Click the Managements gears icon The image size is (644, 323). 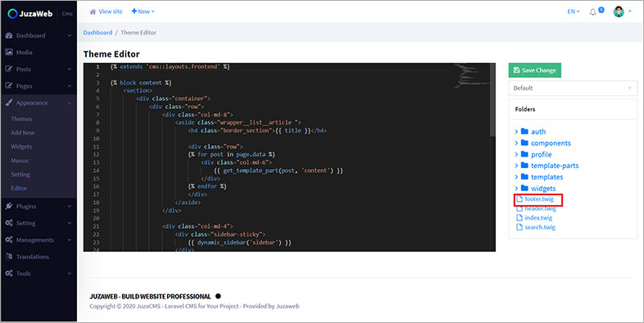pos(9,240)
